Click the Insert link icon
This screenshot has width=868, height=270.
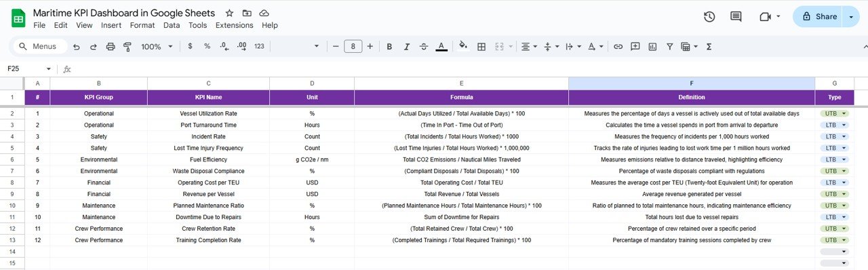[x=618, y=47]
